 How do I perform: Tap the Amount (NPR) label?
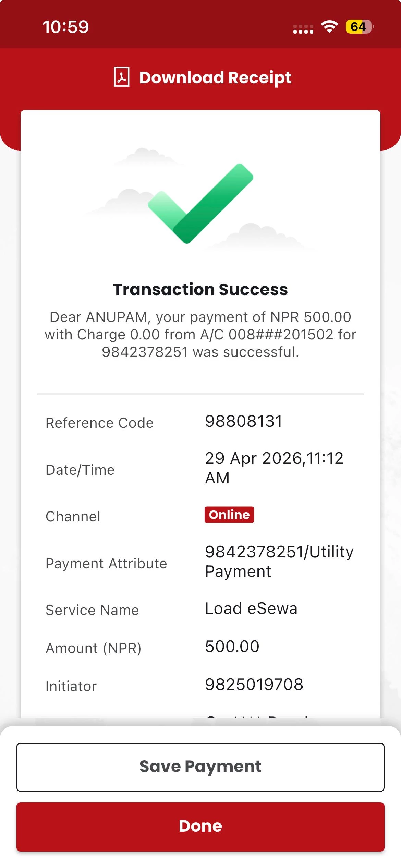[x=94, y=648]
